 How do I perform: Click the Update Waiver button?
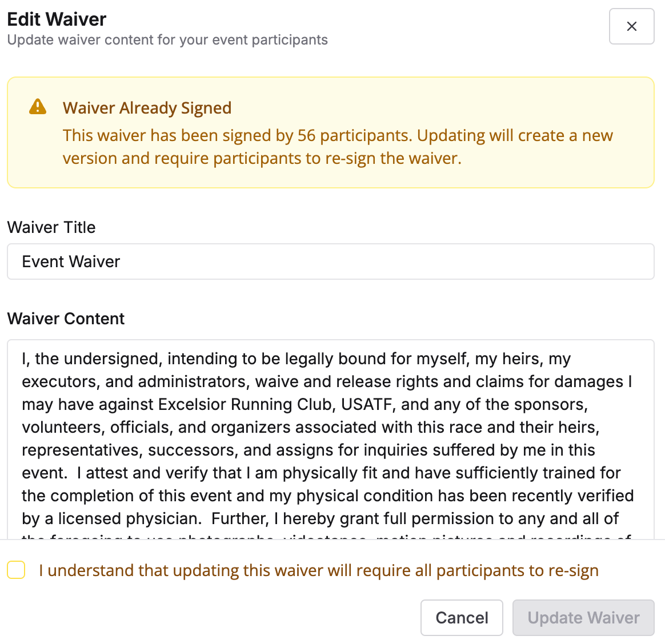(x=583, y=618)
